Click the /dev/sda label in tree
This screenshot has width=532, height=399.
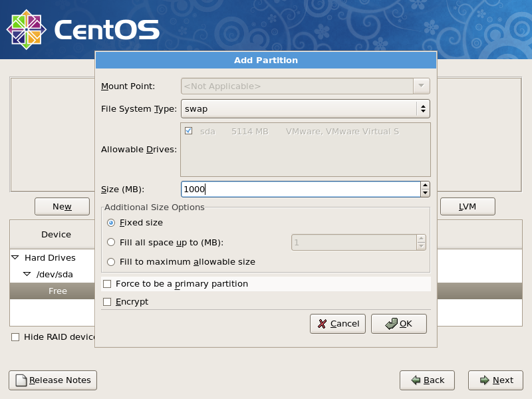[x=55, y=275]
